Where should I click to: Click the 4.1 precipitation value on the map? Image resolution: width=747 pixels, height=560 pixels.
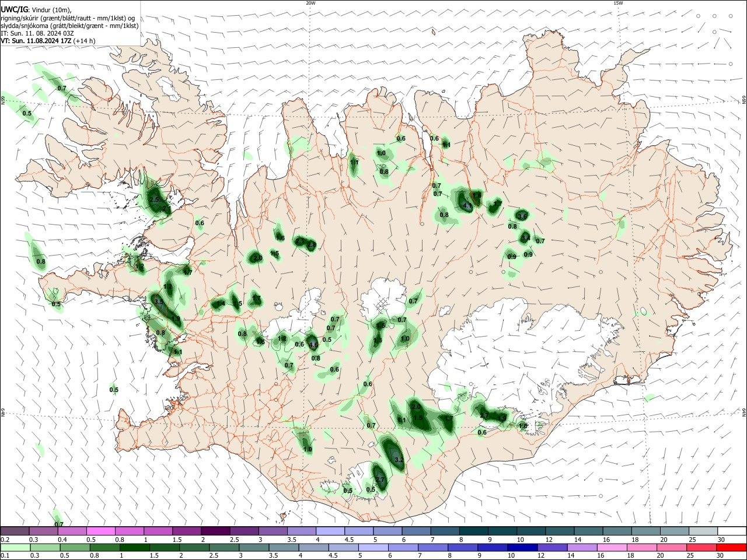click(x=467, y=206)
